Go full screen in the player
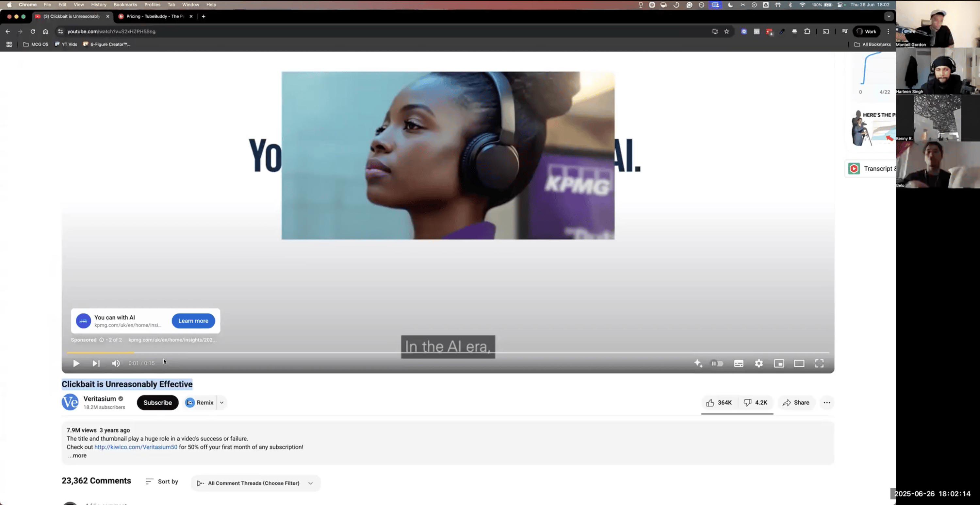Screen dimensions: 980x505 tap(819, 363)
